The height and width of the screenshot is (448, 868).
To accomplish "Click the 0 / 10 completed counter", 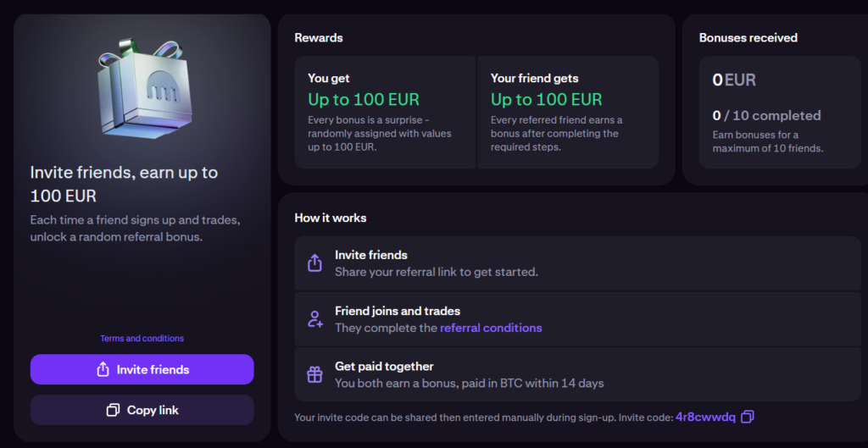I will tap(766, 115).
